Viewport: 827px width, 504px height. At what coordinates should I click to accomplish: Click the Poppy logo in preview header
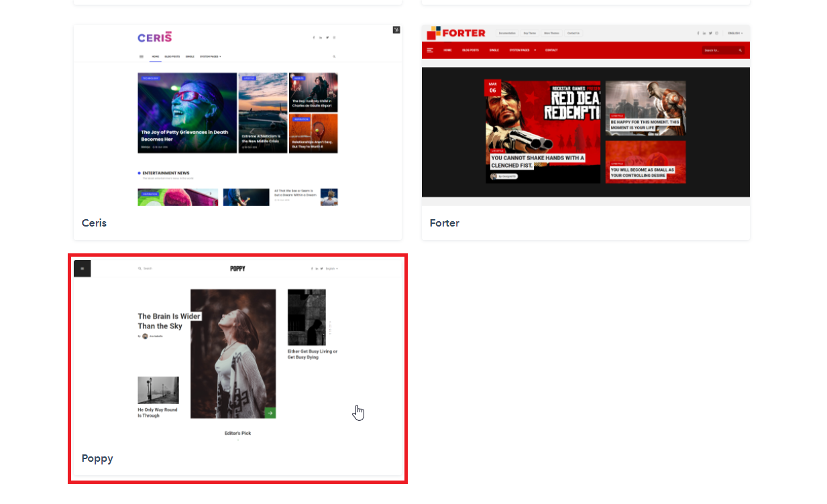237,268
